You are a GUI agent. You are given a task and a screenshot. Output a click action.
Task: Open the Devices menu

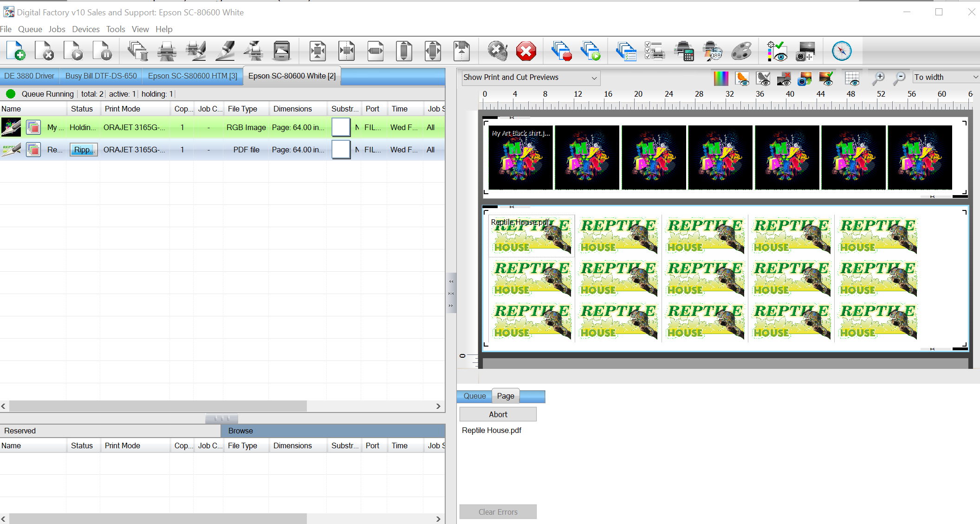tap(86, 29)
